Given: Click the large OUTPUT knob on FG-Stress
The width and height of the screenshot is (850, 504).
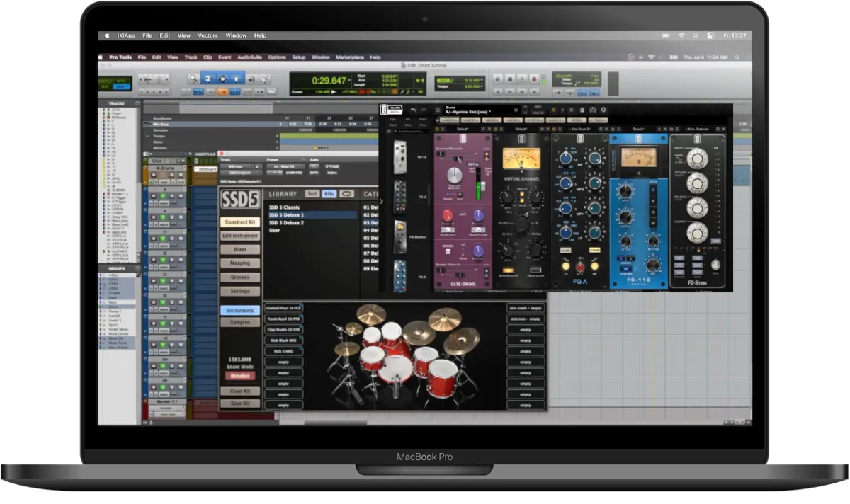Looking at the screenshot, I should click(697, 231).
